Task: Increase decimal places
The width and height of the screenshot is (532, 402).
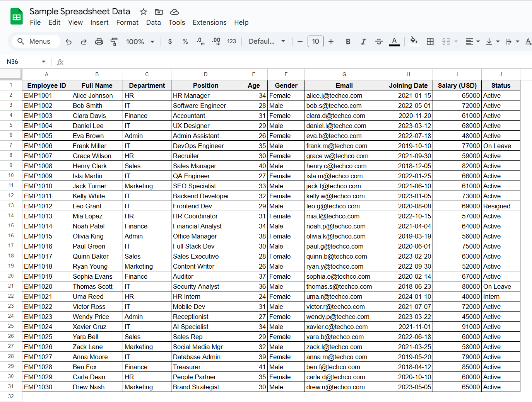Action: 216,41
